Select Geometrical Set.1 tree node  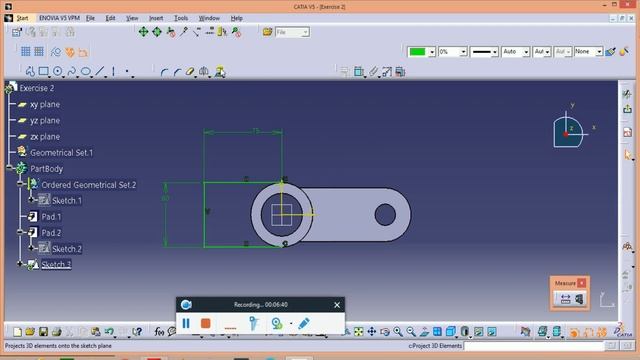(x=61, y=153)
